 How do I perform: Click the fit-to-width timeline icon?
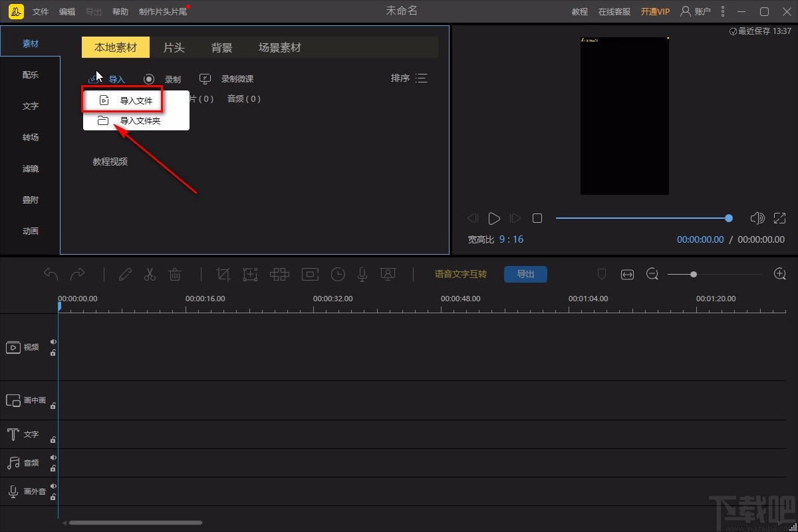pos(627,275)
